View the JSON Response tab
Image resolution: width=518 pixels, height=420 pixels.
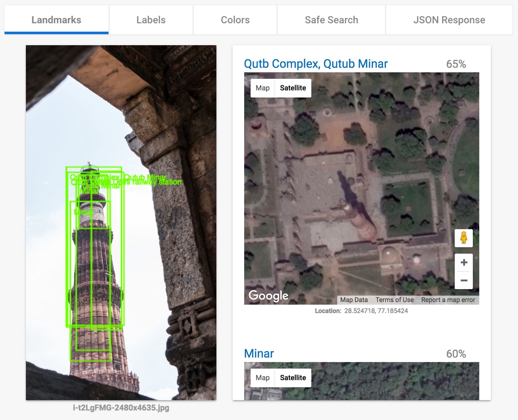click(x=449, y=20)
